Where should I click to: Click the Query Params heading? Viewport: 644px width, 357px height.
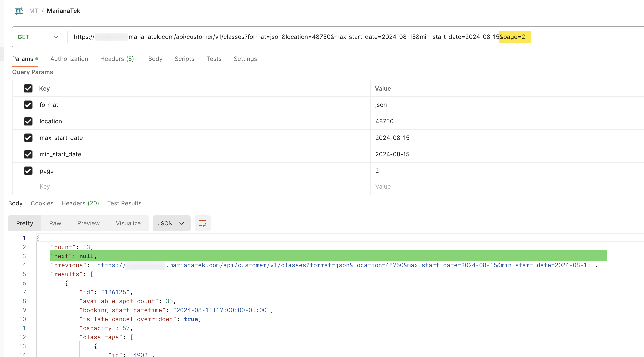[33, 72]
